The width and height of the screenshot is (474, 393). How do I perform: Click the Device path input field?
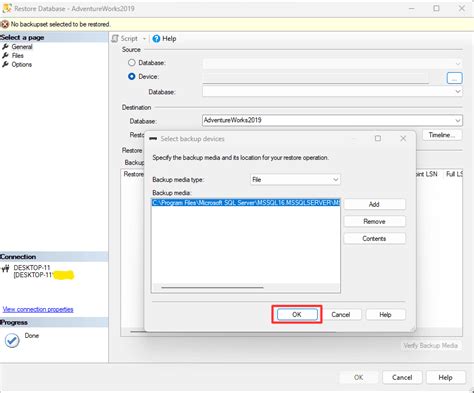[x=315, y=78]
